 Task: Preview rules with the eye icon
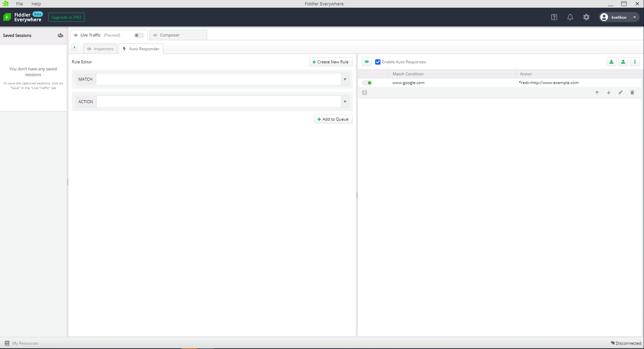coord(366,62)
